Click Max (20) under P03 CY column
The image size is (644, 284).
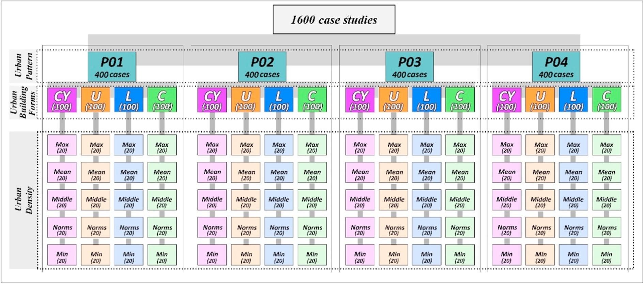(x=360, y=145)
